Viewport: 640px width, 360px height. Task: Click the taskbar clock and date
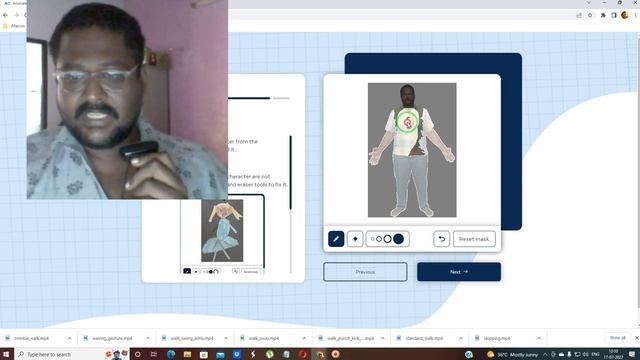point(613,354)
